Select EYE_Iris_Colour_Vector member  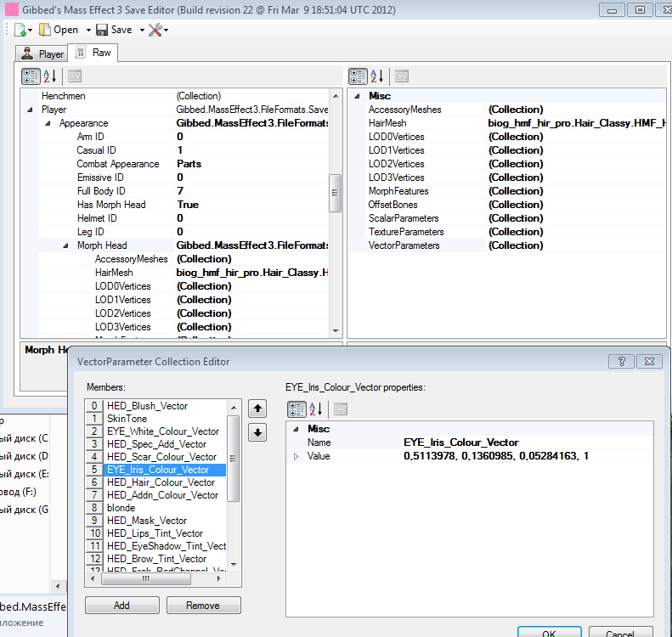(x=156, y=470)
